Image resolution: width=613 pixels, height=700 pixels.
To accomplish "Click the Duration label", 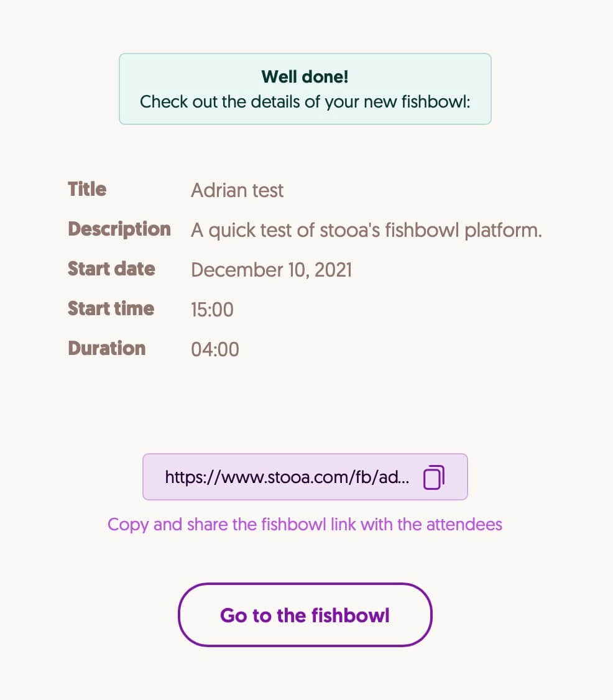I will tap(107, 348).
